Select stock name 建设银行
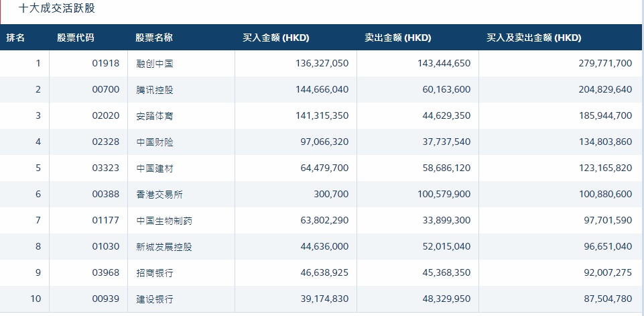The width and height of the screenshot is (644, 316). [154, 299]
